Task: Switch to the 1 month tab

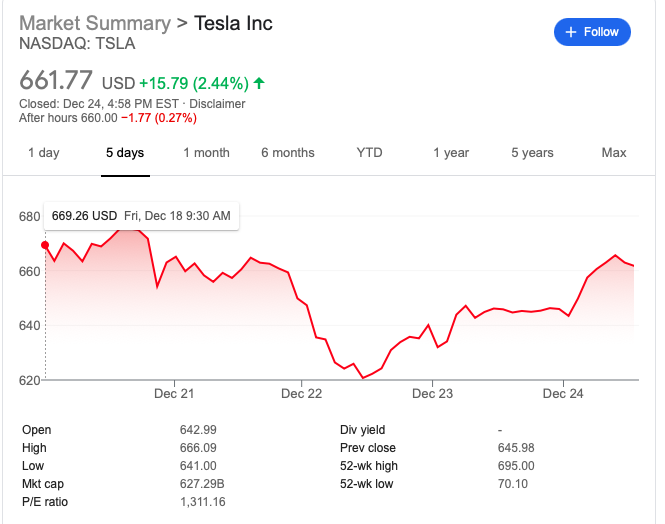Action: [x=206, y=153]
